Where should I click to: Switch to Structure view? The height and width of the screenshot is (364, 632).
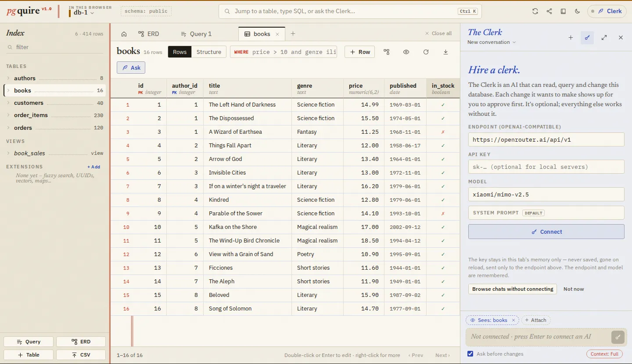point(208,52)
